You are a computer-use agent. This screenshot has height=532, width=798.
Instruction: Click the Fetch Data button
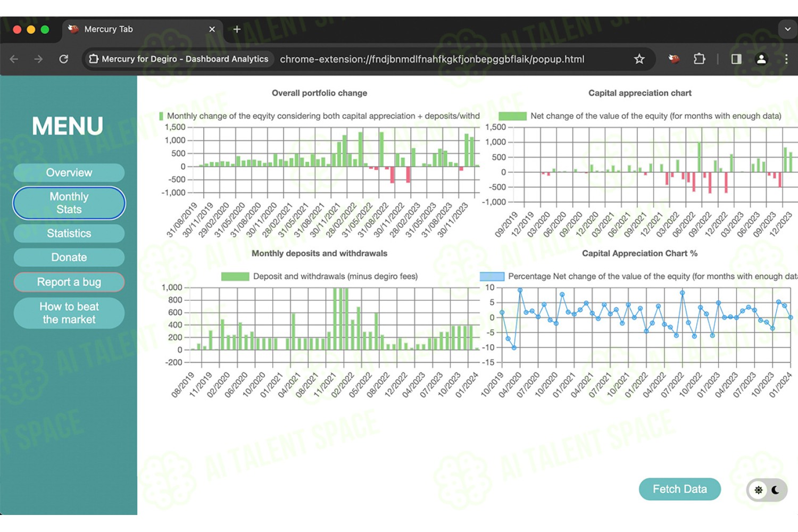point(680,489)
